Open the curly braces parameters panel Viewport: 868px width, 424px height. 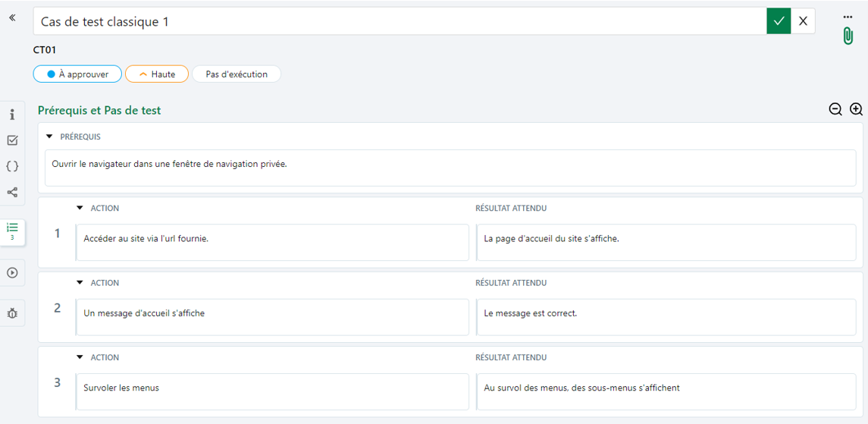click(12, 166)
